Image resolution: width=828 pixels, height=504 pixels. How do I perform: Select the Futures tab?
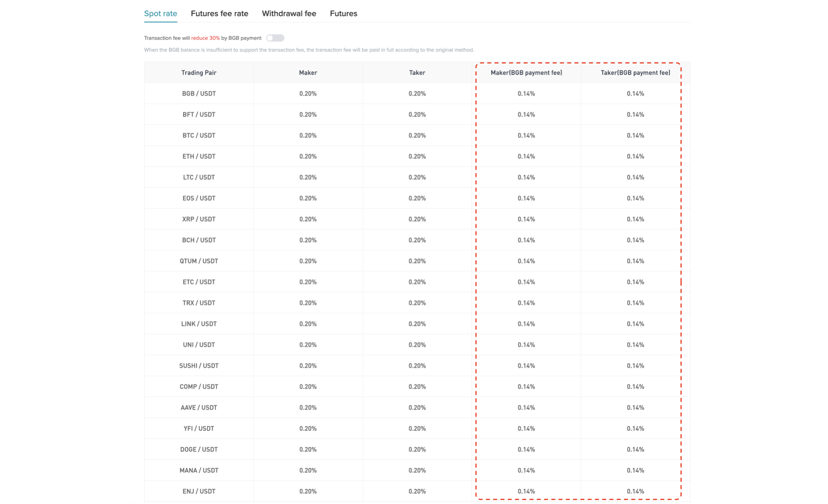(343, 13)
